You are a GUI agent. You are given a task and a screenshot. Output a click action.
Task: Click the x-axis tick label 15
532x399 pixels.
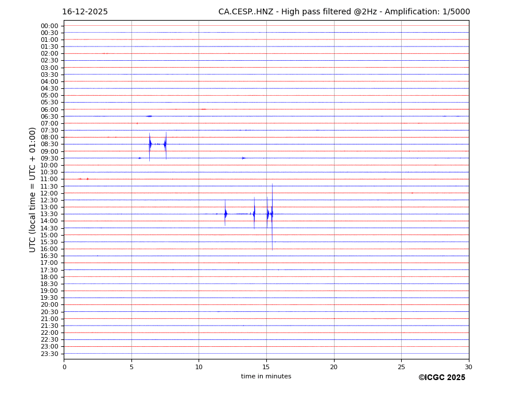[266, 367]
